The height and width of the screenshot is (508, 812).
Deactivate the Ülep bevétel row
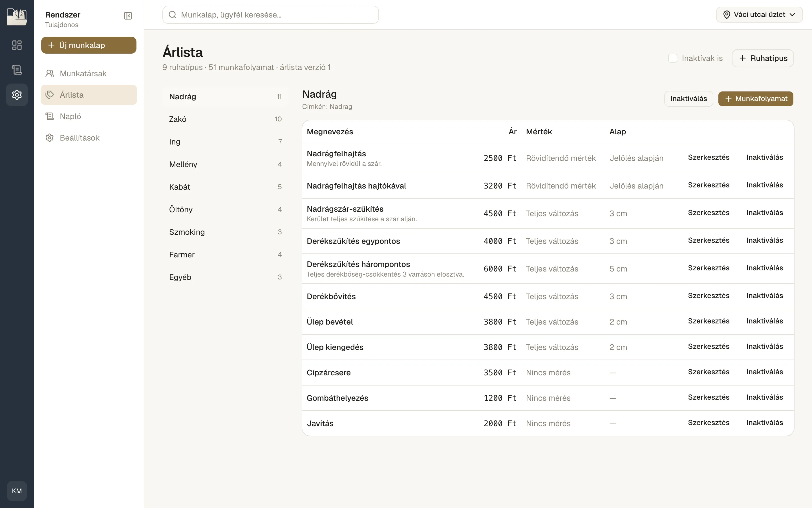tap(764, 321)
